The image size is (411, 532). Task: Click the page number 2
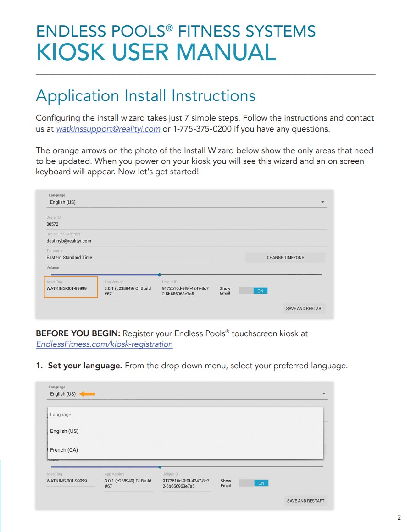399,517
